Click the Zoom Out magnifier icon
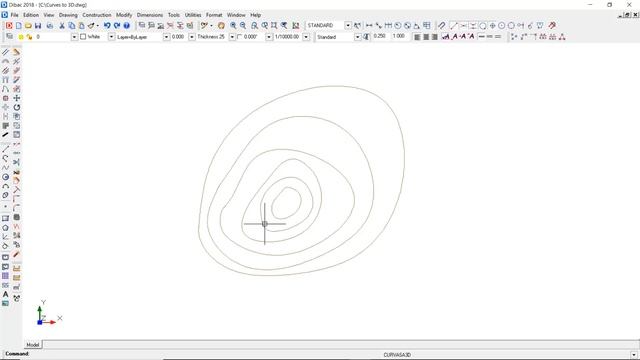Viewport: 640px width, 360px height. (x=243, y=25)
